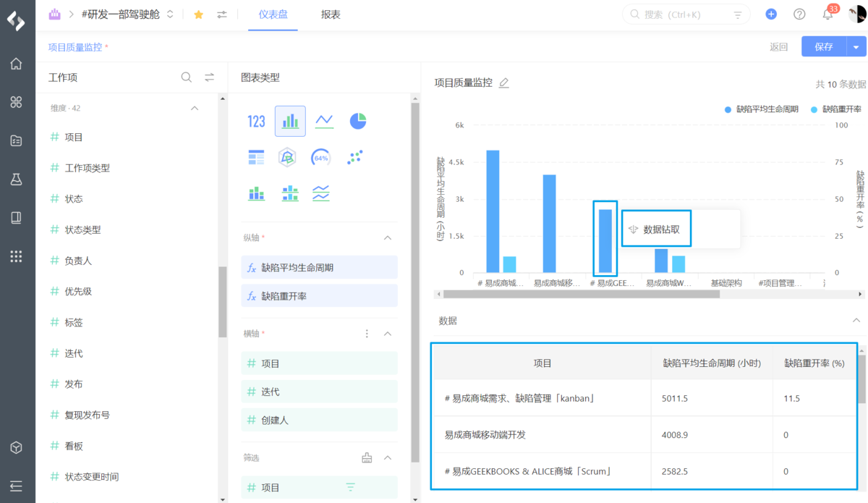Open search filter options in search box

[x=738, y=14]
